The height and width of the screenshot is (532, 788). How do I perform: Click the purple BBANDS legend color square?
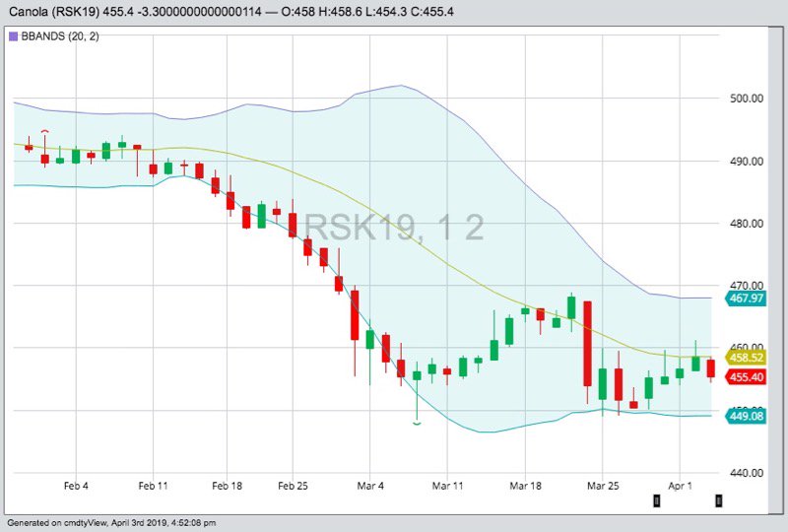tap(13, 36)
